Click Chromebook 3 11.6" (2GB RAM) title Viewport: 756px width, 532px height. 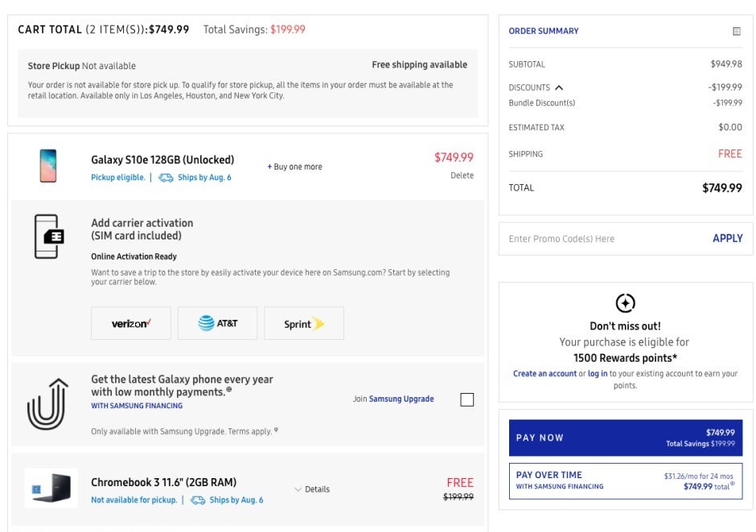tap(163, 482)
